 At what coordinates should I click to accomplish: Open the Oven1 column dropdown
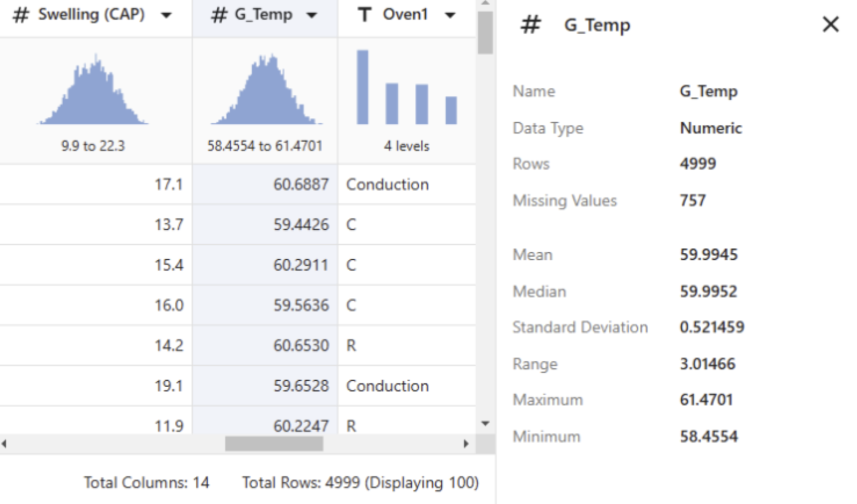coord(449,14)
